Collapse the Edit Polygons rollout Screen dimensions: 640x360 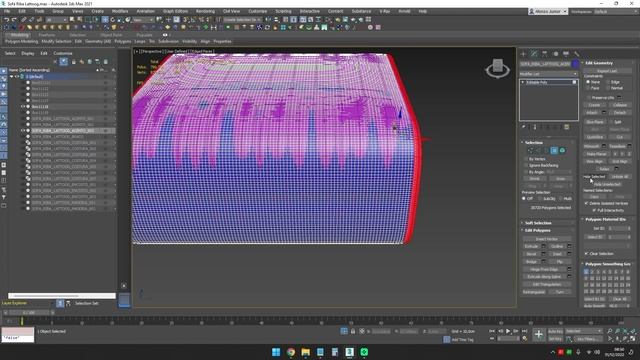[537, 231]
